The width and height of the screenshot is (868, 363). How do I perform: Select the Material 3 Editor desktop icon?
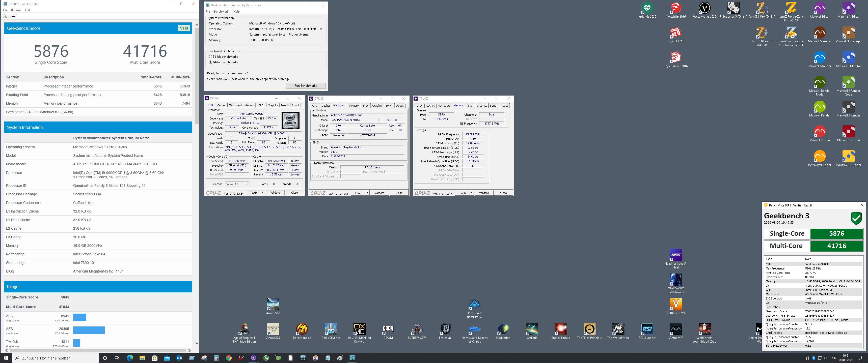[849, 10]
